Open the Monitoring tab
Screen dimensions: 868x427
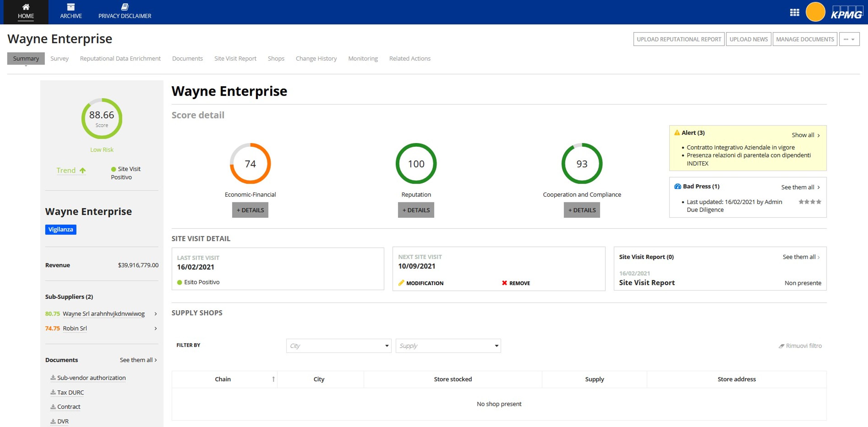tap(363, 58)
